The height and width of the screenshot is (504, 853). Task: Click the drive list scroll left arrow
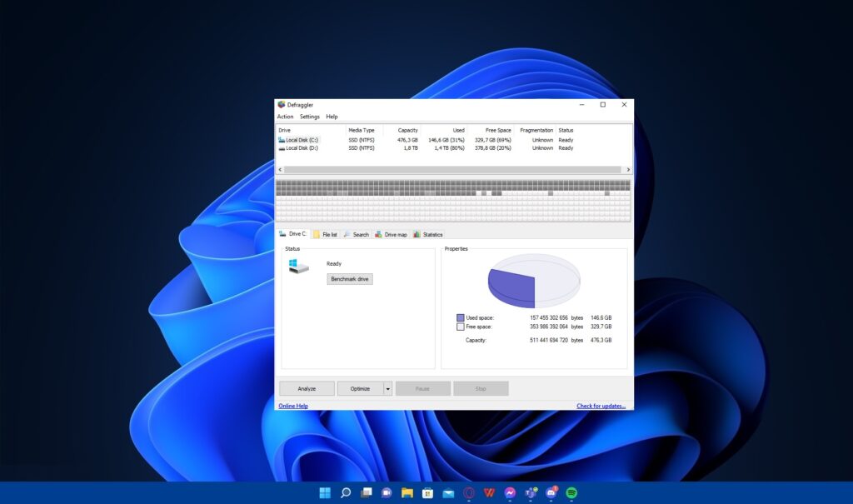280,170
